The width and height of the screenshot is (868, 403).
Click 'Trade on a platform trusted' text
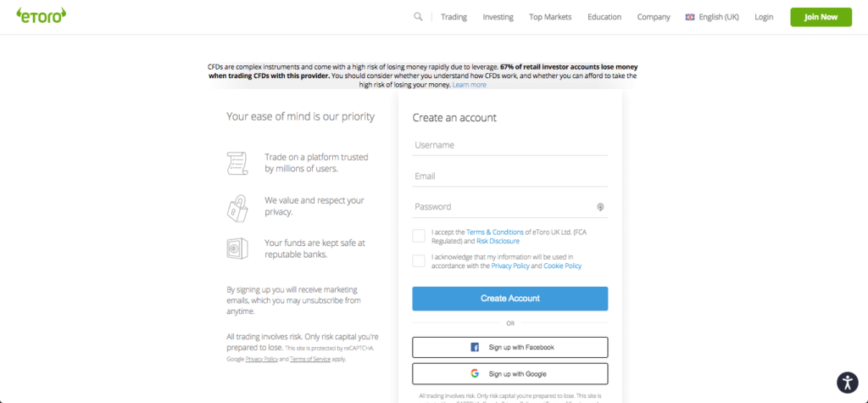(316, 163)
